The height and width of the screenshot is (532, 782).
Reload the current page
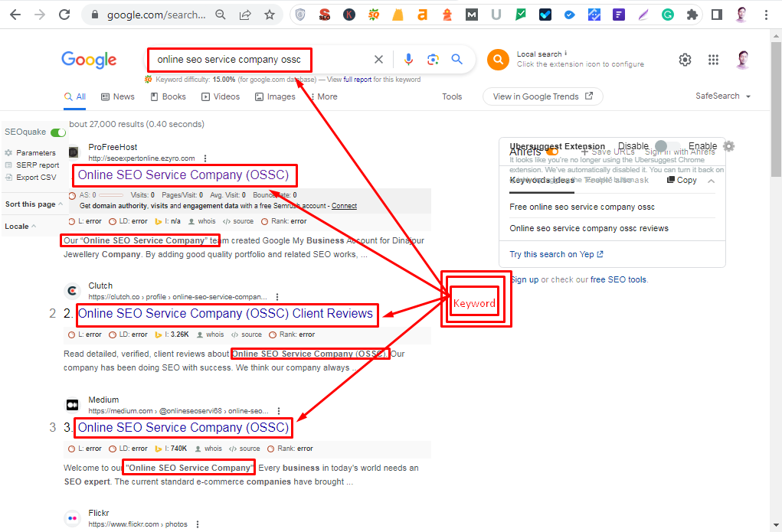pos(64,15)
